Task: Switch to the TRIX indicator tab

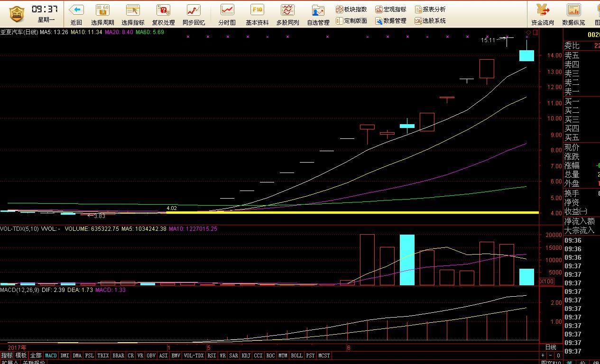Action: point(103,355)
